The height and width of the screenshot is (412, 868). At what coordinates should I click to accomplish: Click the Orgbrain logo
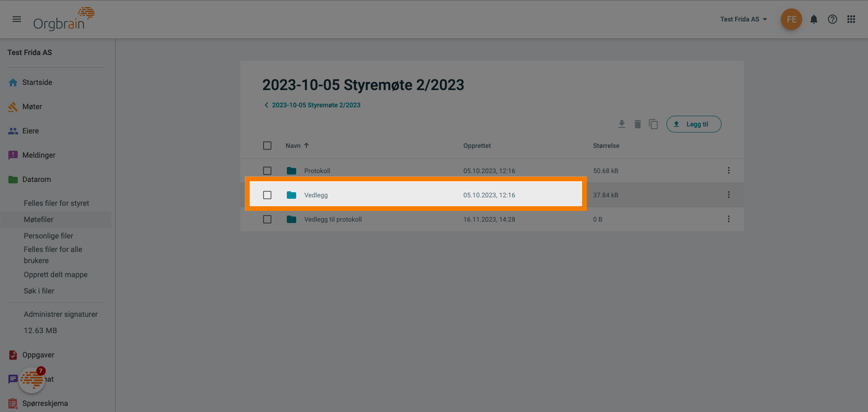[64, 19]
